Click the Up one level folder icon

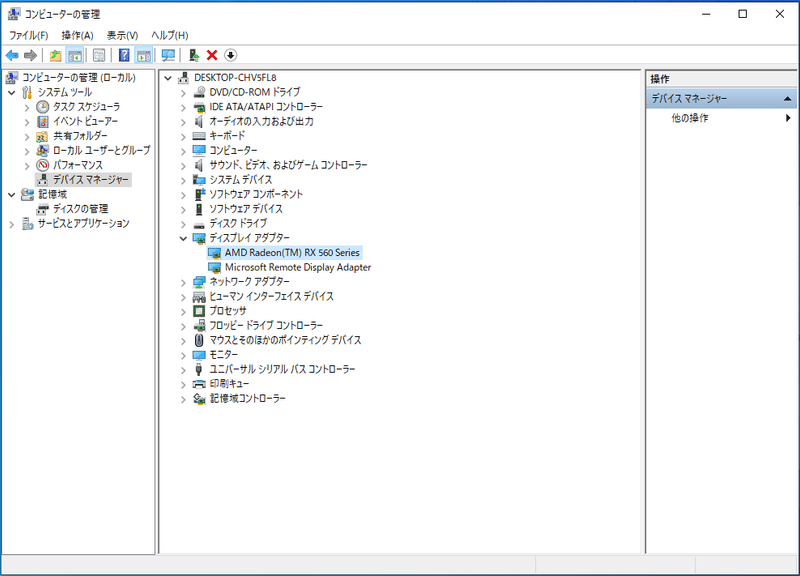click(55, 55)
